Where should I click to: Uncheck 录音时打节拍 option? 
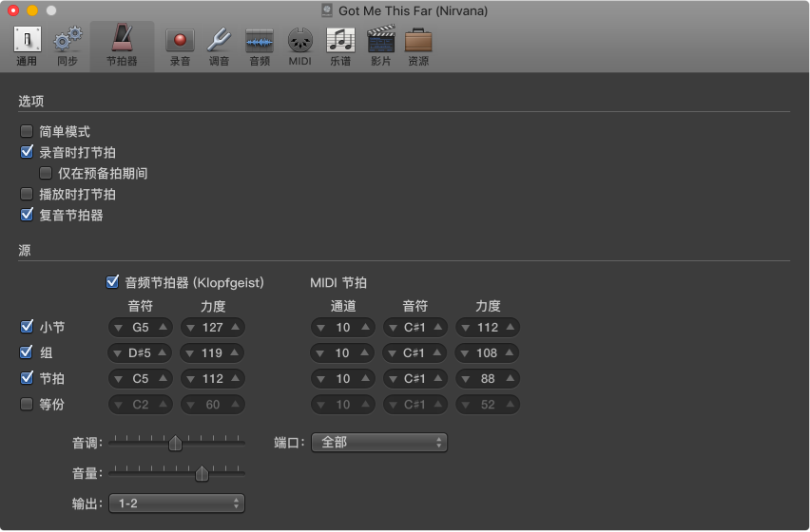click(27, 152)
